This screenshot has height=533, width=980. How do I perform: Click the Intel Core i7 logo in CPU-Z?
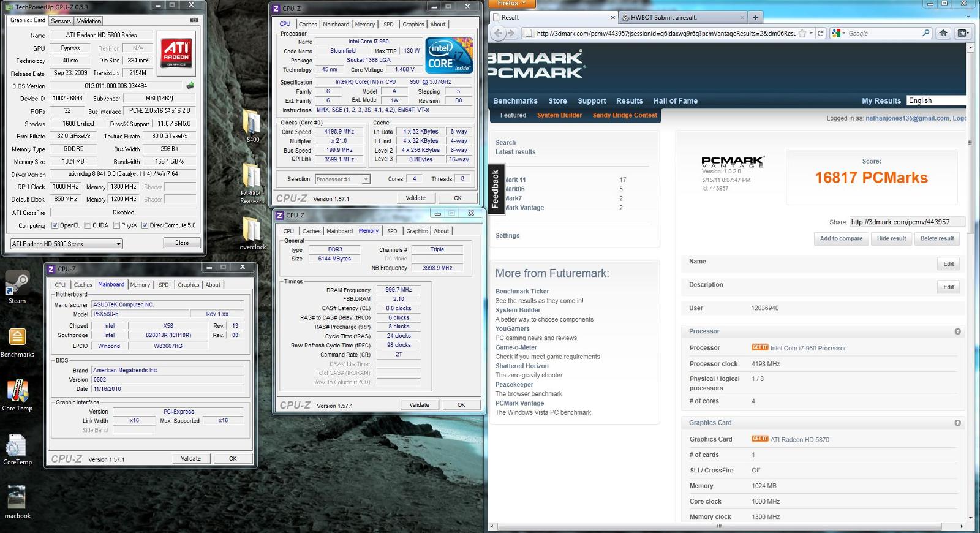(449, 56)
